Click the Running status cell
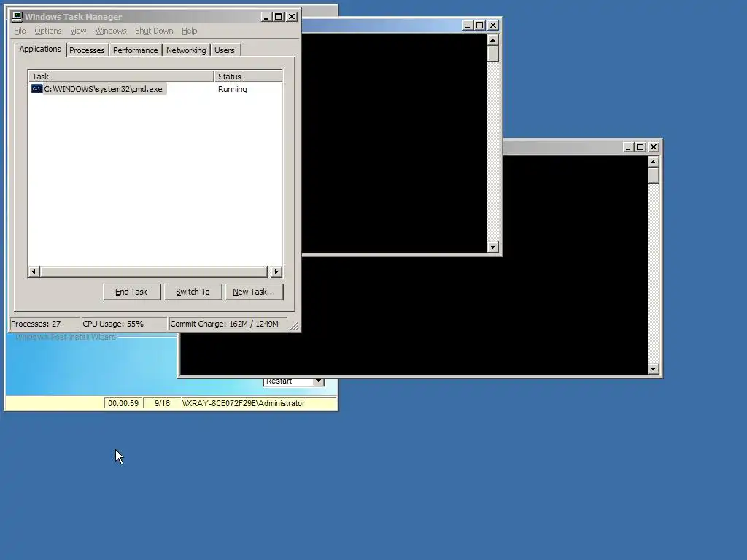The height and width of the screenshot is (560, 747). point(233,89)
